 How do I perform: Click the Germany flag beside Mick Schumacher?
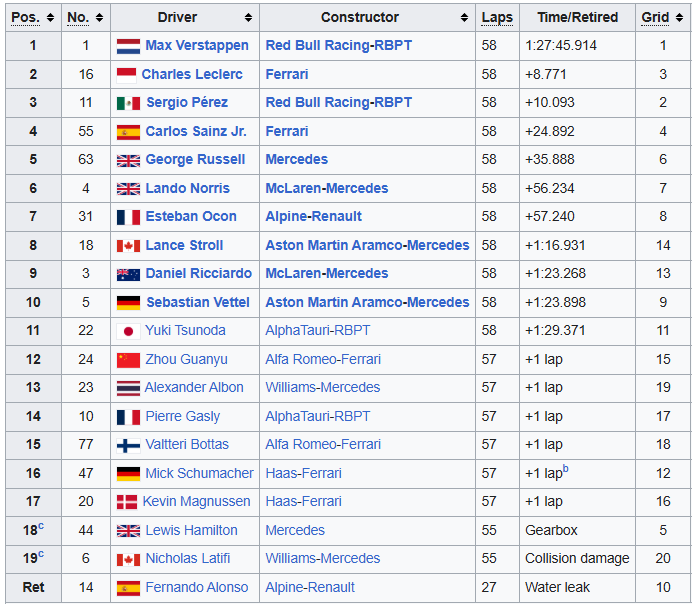coord(128,474)
